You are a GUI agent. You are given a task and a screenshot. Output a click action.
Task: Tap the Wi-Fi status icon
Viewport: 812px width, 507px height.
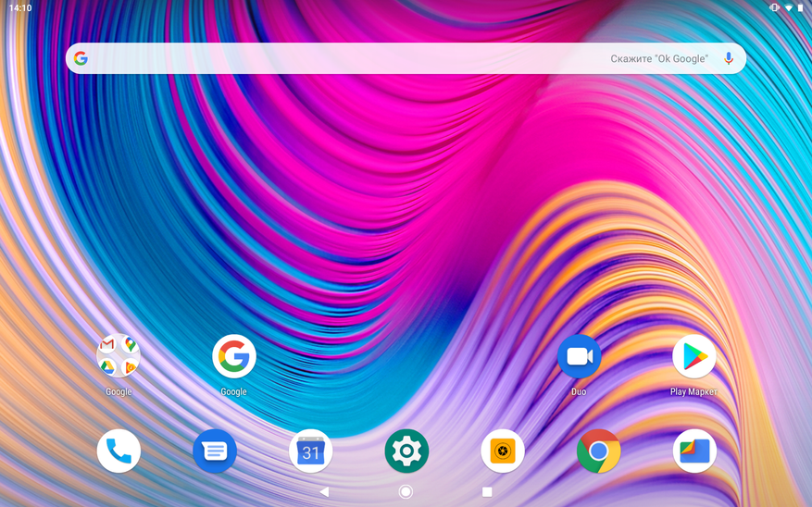789,7
